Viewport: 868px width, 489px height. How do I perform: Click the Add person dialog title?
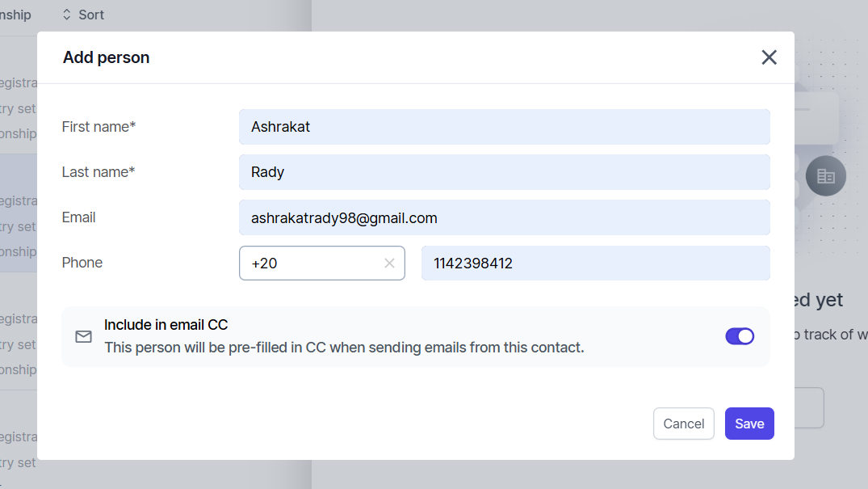(x=106, y=57)
